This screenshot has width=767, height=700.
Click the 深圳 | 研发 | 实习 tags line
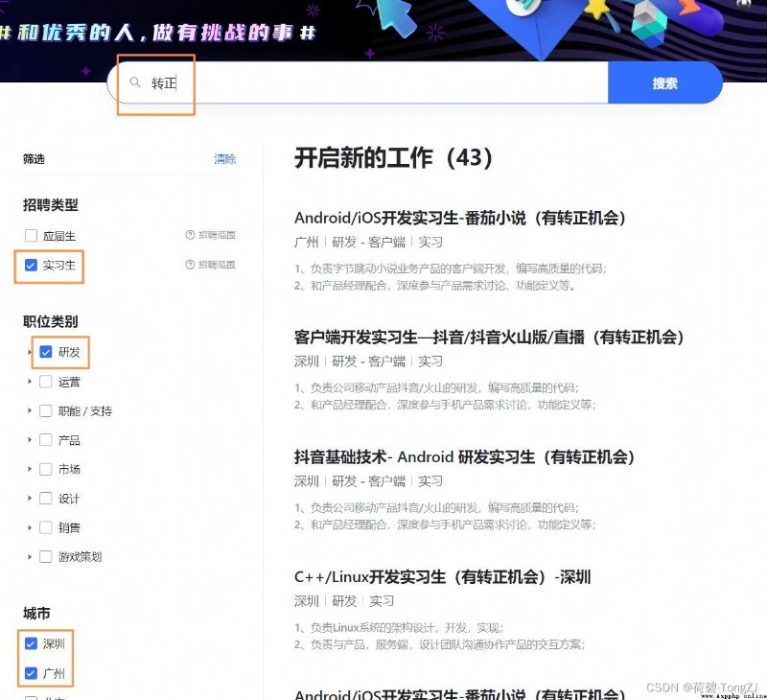[344, 601]
